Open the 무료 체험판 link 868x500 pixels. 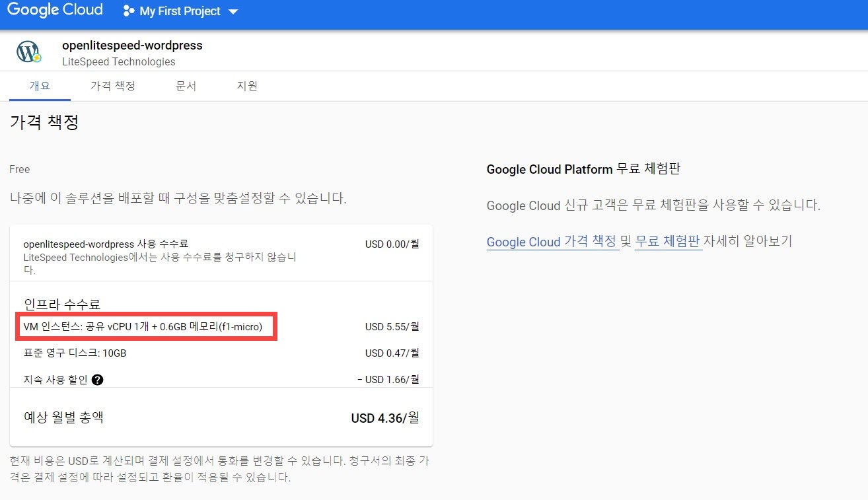(x=667, y=242)
